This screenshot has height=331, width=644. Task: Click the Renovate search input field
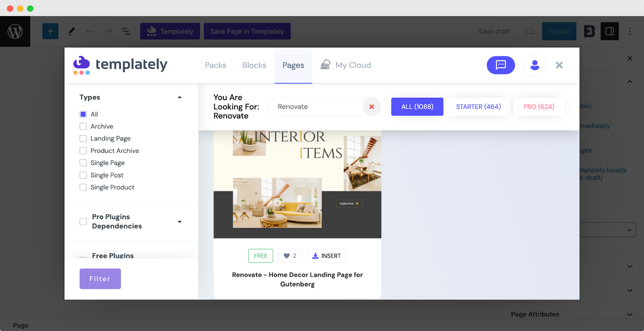click(x=316, y=107)
